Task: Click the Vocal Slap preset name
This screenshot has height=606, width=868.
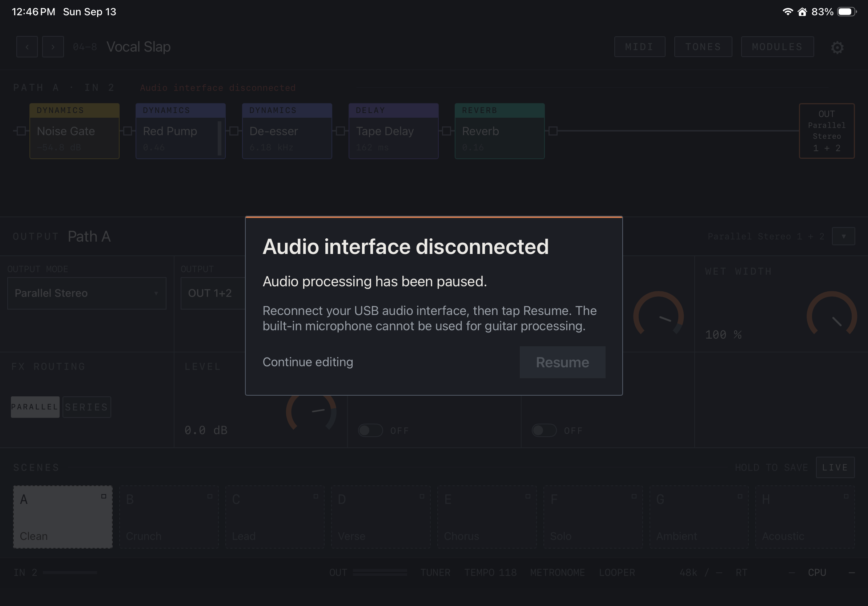Action: pos(138,47)
